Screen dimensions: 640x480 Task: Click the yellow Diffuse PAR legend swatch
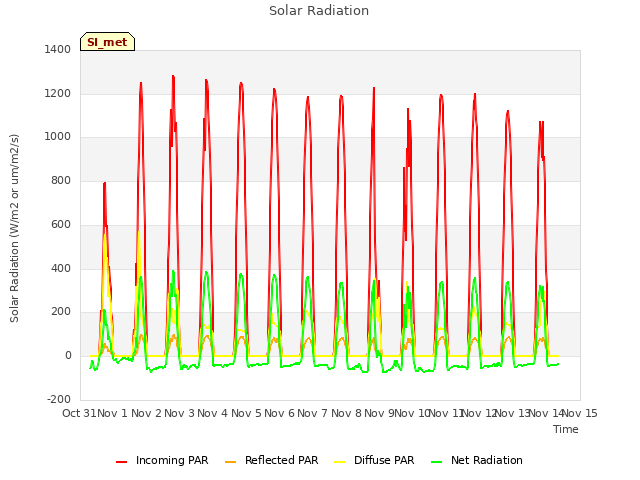(x=340, y=461)
